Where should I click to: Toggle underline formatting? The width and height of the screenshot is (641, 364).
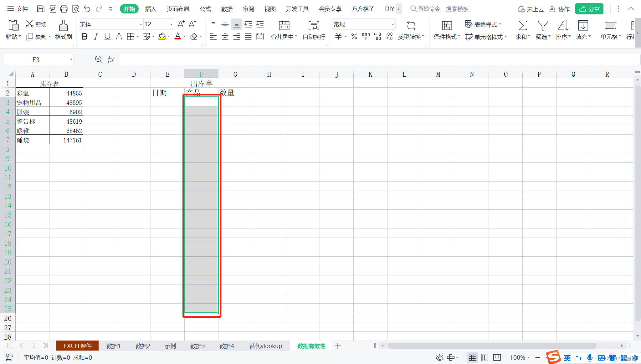click(x=107, y=37)
